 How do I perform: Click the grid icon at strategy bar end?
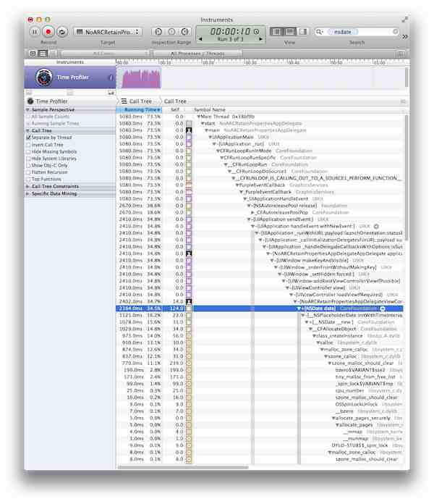coord(401,54)
